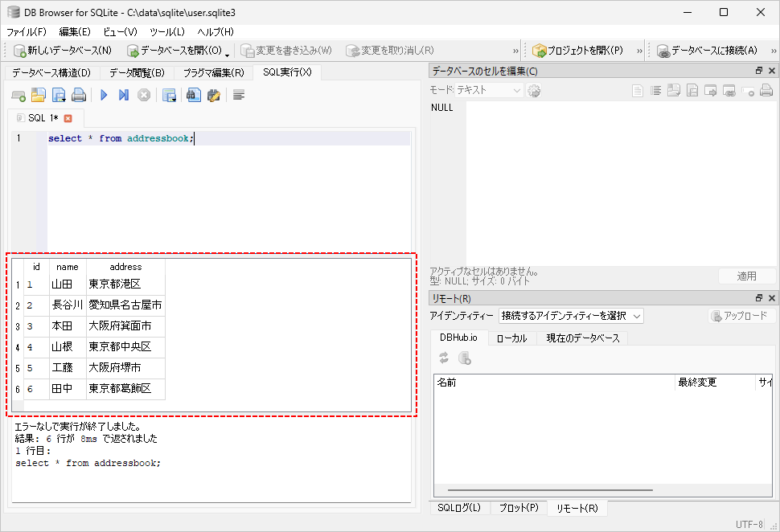Execute all SQL statements
Image resolution: width=780 pixels, height=532 pixels.
[103, 95]
